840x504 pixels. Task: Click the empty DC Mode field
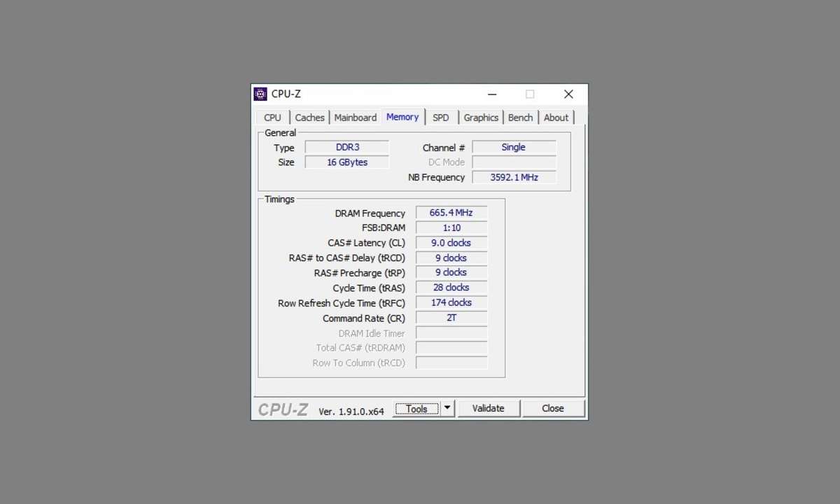coord(514,162)
